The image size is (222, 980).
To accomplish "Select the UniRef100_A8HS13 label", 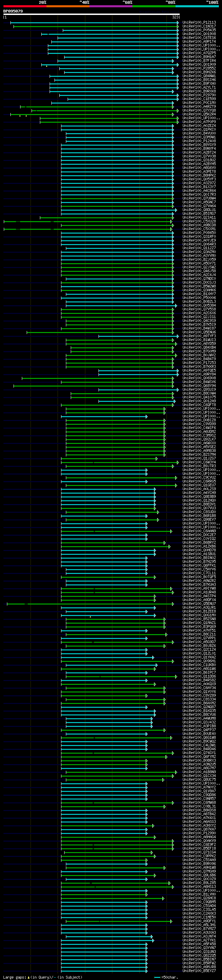I will coord(199,887).
